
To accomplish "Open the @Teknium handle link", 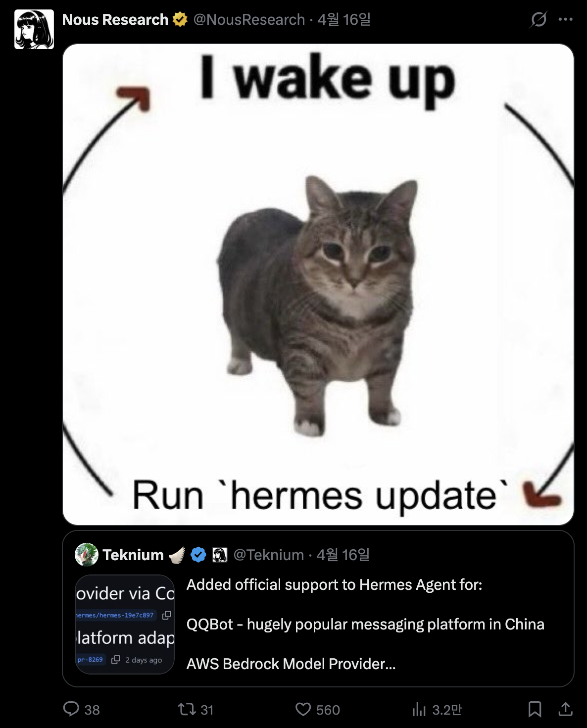I will [x=269, y=555].
